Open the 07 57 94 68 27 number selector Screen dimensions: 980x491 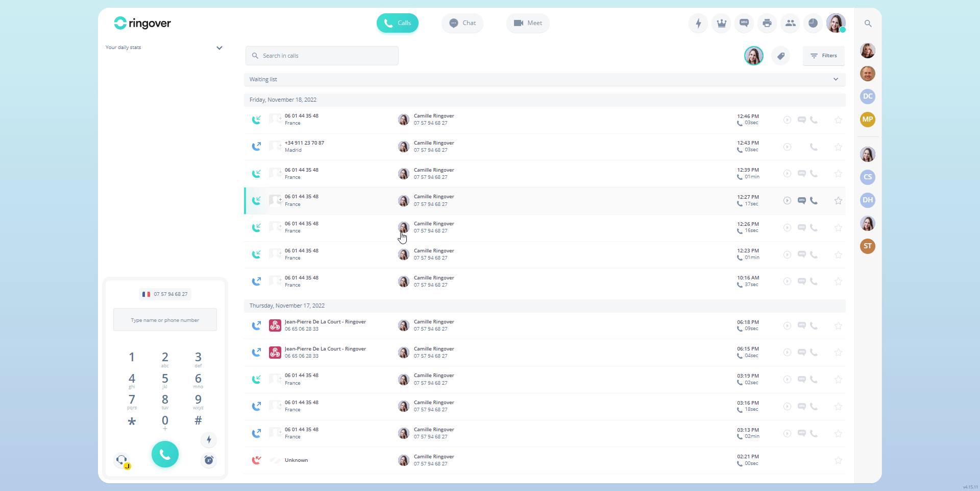click(165, 294)
